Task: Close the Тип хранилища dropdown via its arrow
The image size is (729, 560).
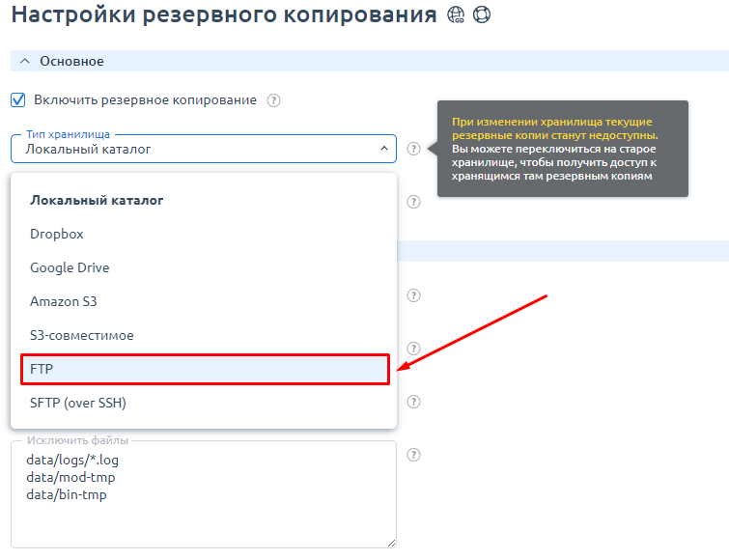Action: (x=383, y=149)
